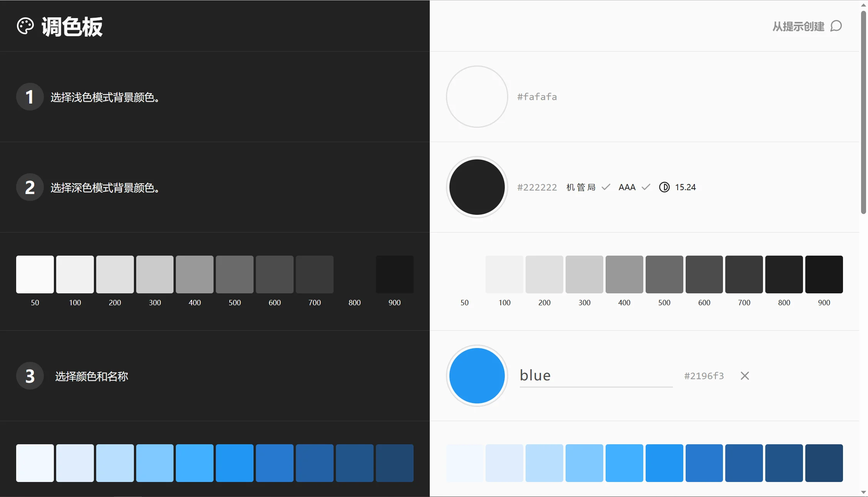Select the light background preview circle

point(477,97)
